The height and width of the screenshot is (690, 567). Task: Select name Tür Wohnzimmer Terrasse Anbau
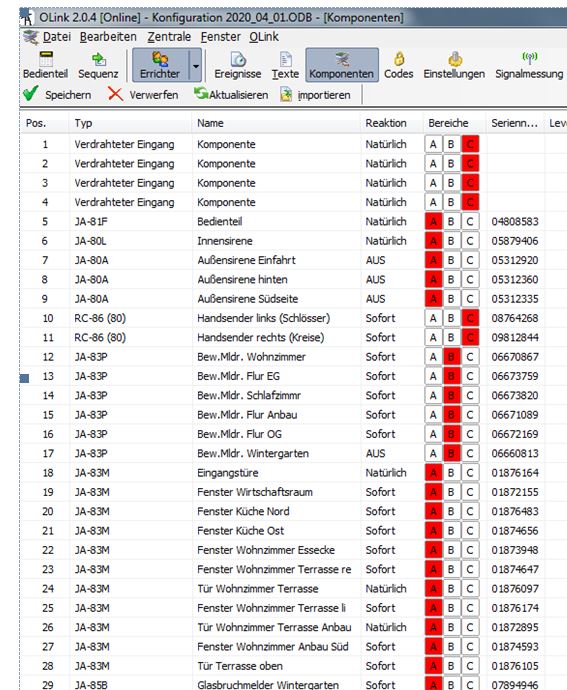pyautogui.click(x=274, y=627)
